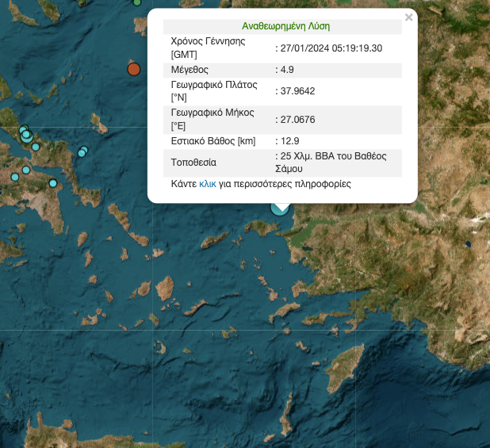Close the earthquake info popup

(408, 17)
